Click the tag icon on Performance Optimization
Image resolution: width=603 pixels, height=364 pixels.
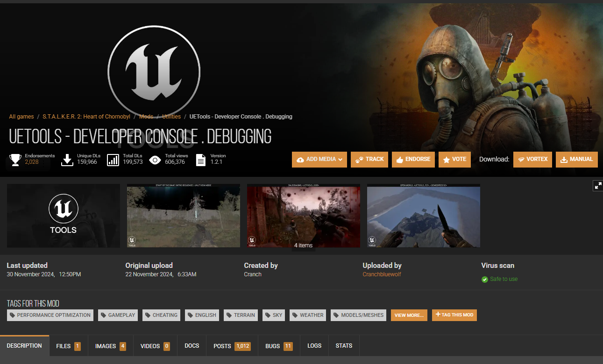tap(12, 315)
